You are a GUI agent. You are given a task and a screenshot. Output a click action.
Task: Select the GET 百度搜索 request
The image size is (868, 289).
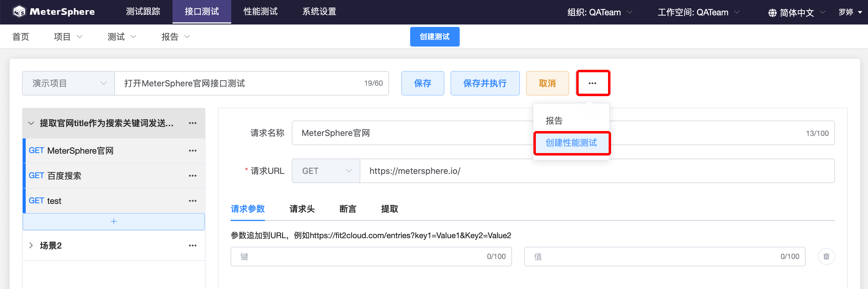point(114,176)
